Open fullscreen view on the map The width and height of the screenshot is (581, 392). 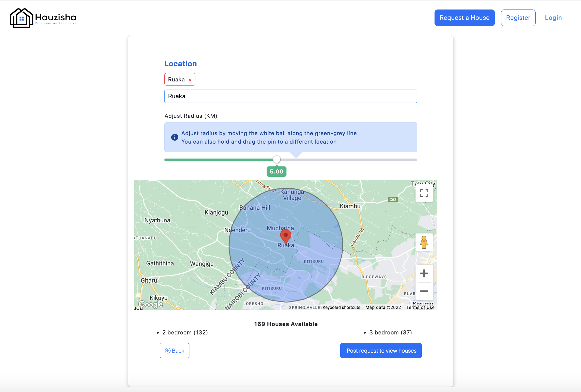pos(424,193)
